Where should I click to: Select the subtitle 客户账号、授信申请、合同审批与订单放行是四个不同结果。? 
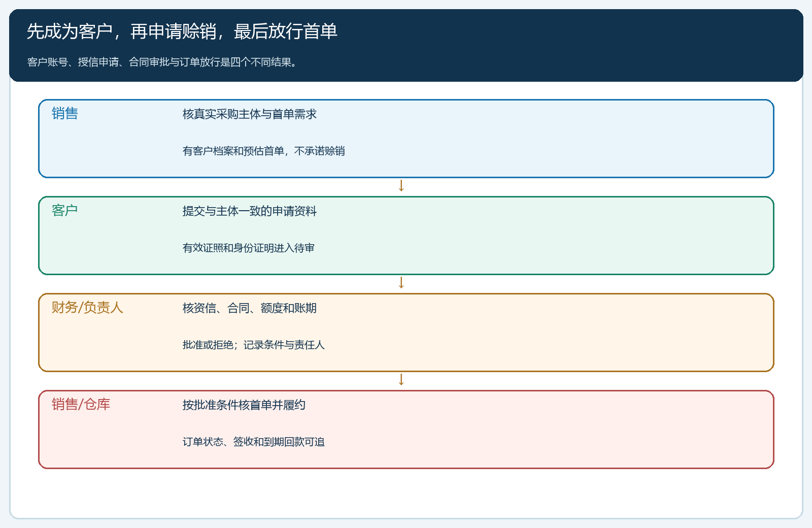pos(162,62)
